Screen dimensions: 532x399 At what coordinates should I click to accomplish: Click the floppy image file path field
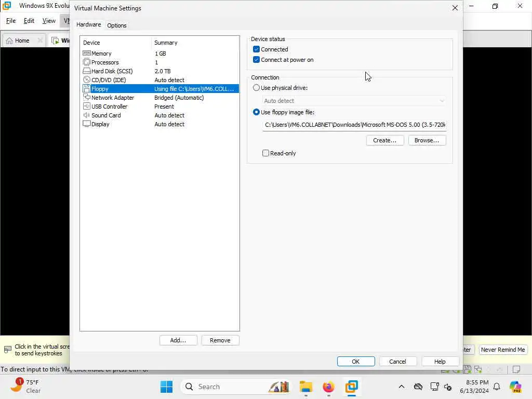(x=354, y=125)
